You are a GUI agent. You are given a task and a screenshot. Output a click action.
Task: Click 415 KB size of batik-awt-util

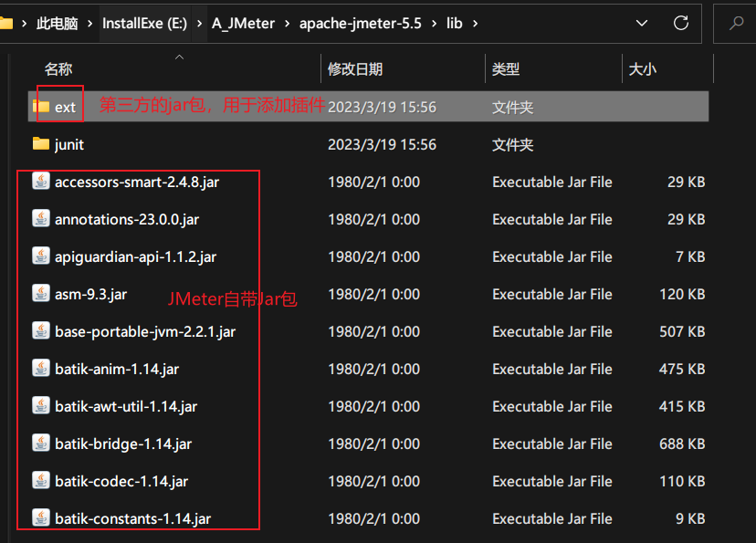click(x=682, y=407)
